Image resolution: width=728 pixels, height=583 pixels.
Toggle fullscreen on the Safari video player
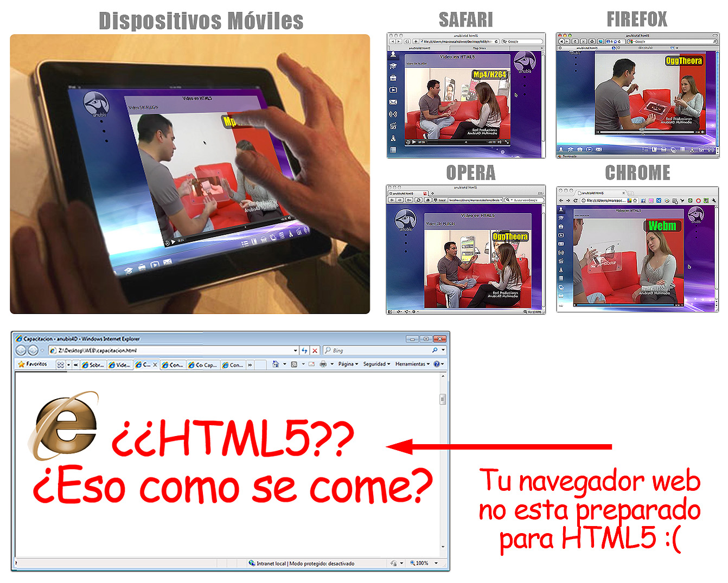tap(507, 142)
